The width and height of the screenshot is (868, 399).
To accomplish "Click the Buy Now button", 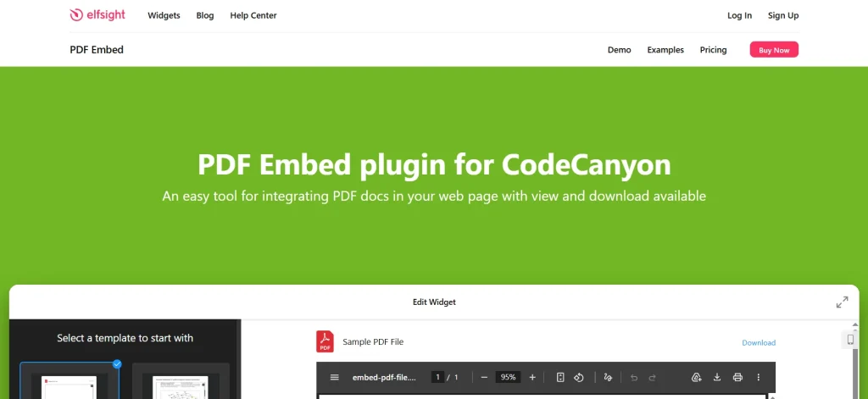I will (774, 50).
